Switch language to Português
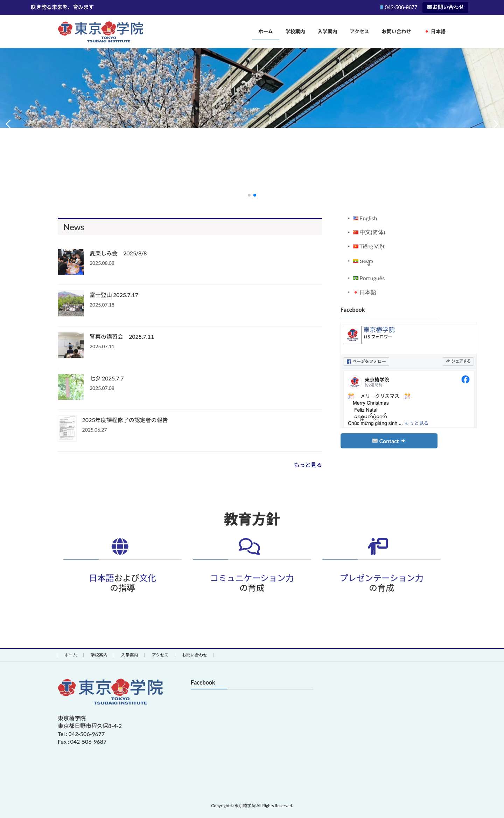The image size is (504, 818). click(372, 279)
